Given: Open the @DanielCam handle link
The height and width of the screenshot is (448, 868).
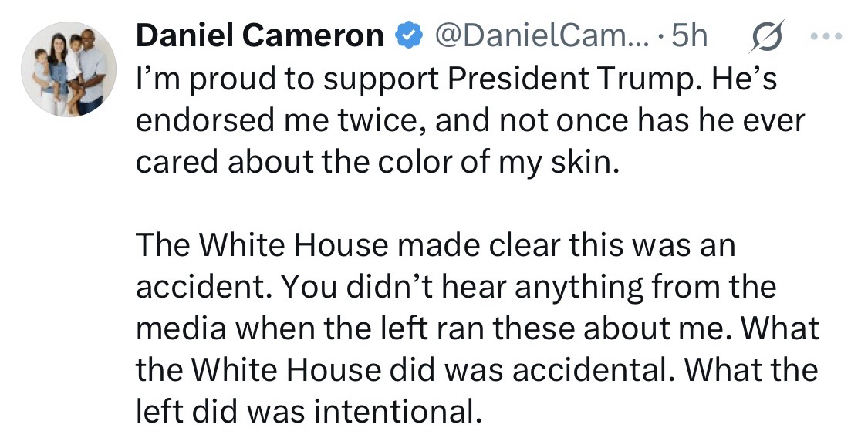Looking at the screenshot, I should (534, 35).
